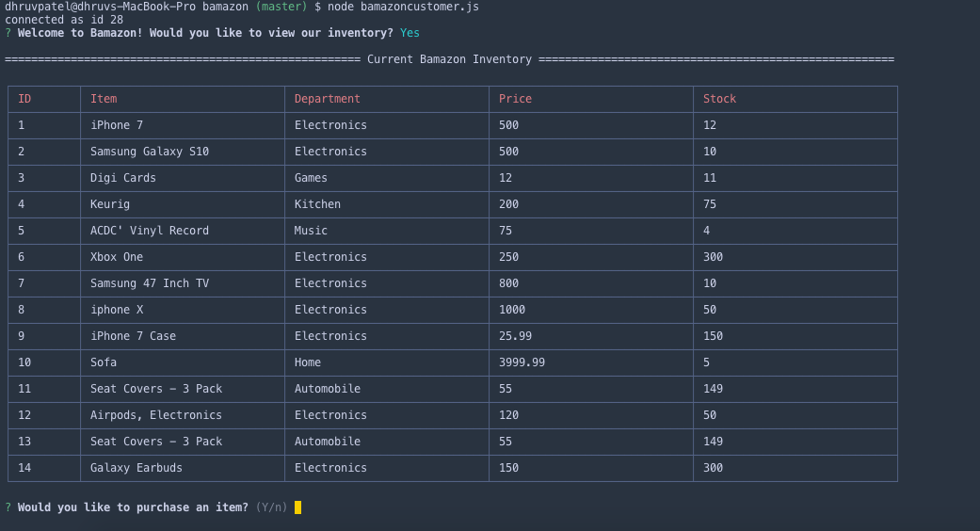Click the stock '5' for Sofa
The height and width of the screenshot is (531, 980).
click(706, 362)
